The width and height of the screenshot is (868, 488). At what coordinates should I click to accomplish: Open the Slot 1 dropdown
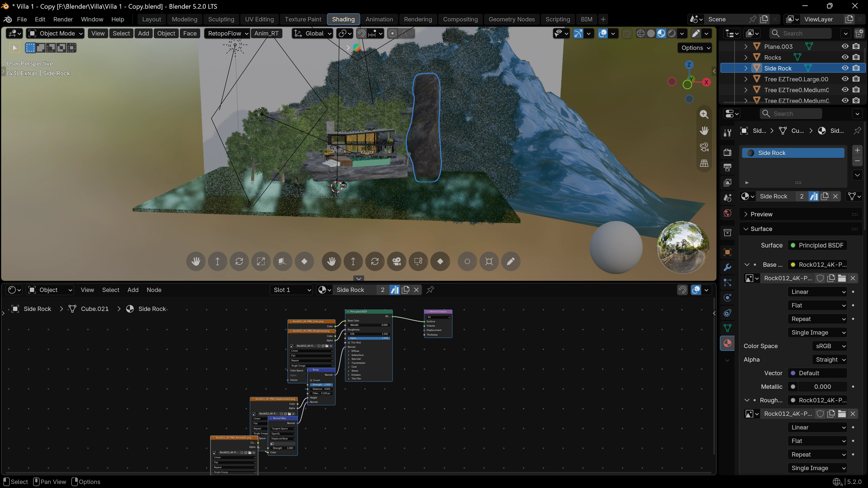tap(291, 290)
